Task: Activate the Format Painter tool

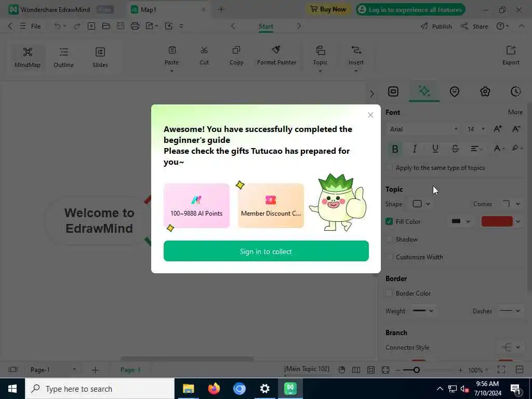Action: [x=276, y=55]
